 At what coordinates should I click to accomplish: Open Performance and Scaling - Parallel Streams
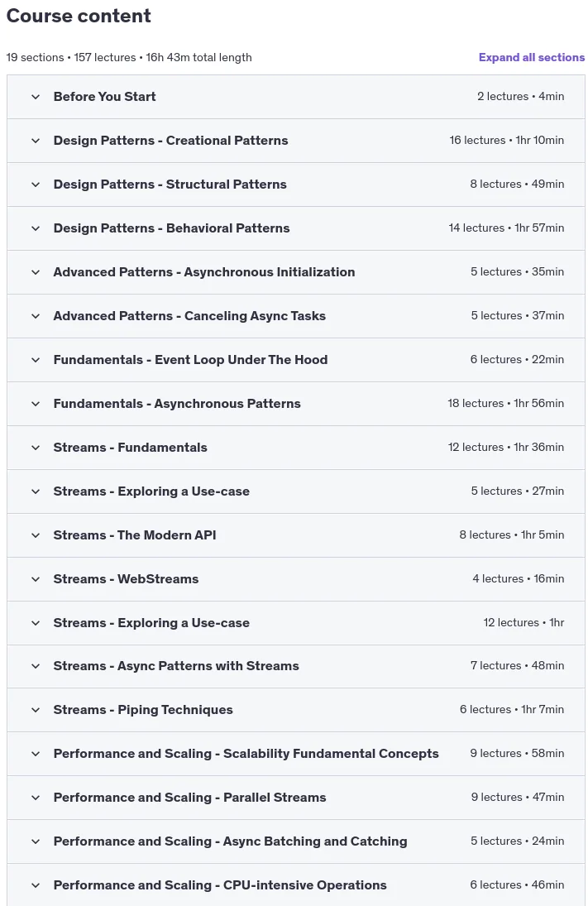point(296,798)
